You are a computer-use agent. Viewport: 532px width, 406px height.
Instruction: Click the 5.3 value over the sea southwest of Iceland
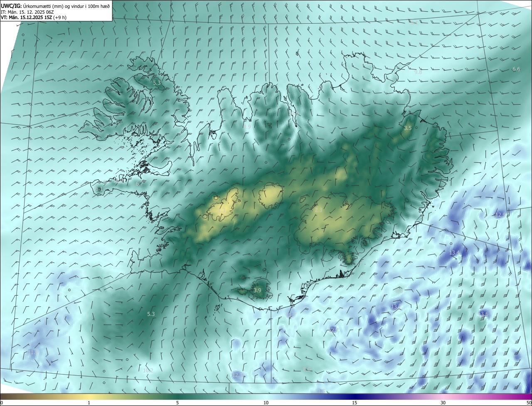tap(151, 314)
